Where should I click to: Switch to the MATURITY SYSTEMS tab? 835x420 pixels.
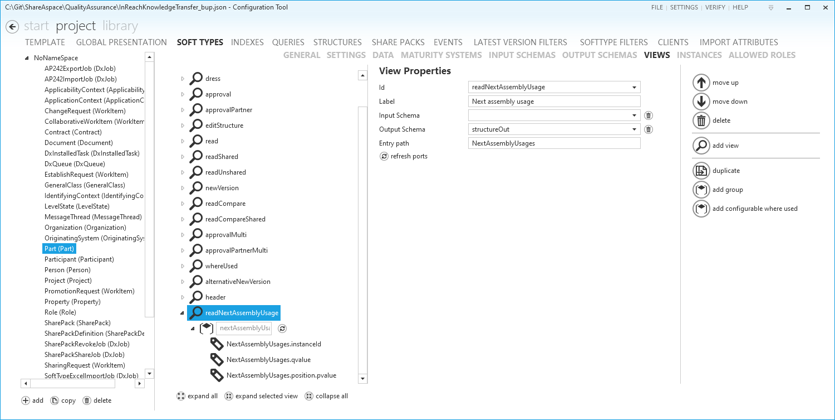pyautogui.click(x=441, y=55)
